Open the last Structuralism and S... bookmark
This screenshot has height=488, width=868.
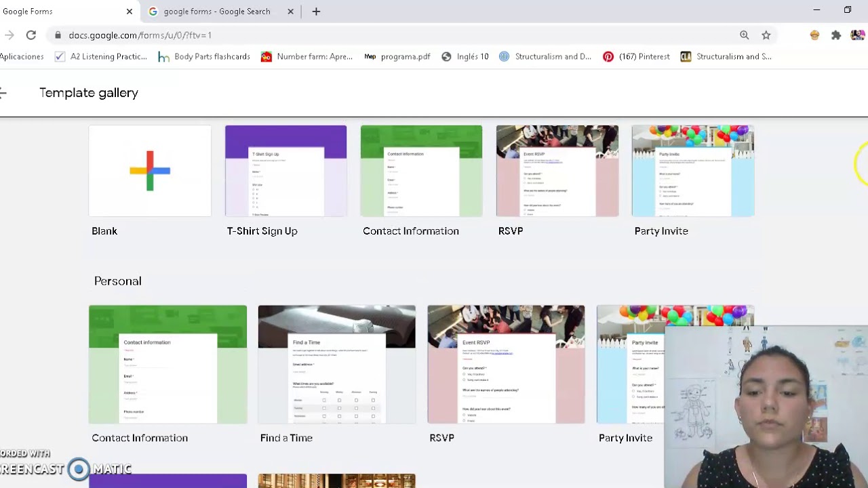point(726,57)
